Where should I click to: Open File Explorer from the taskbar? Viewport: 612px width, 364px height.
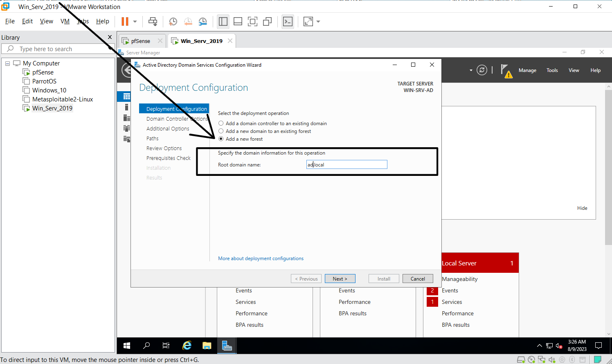(x=207, y=346)
